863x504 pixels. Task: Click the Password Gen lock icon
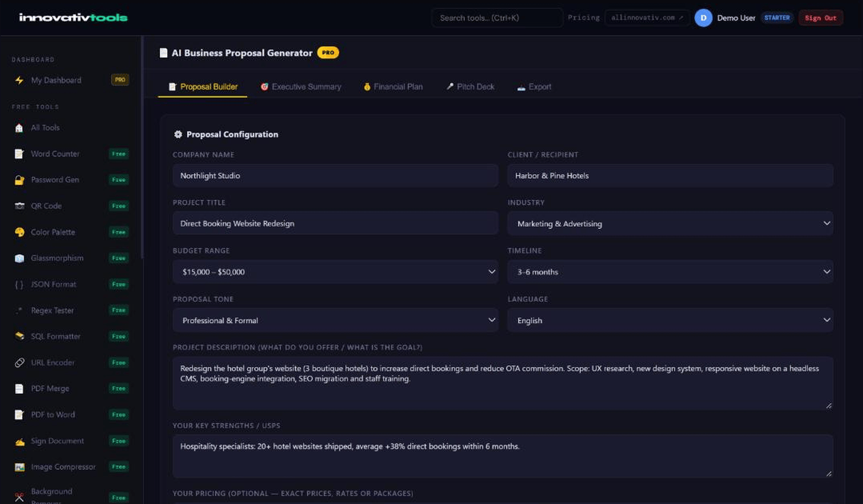19,180
